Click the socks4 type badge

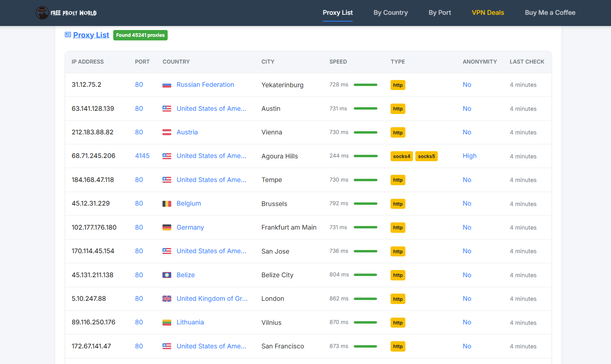402,156
